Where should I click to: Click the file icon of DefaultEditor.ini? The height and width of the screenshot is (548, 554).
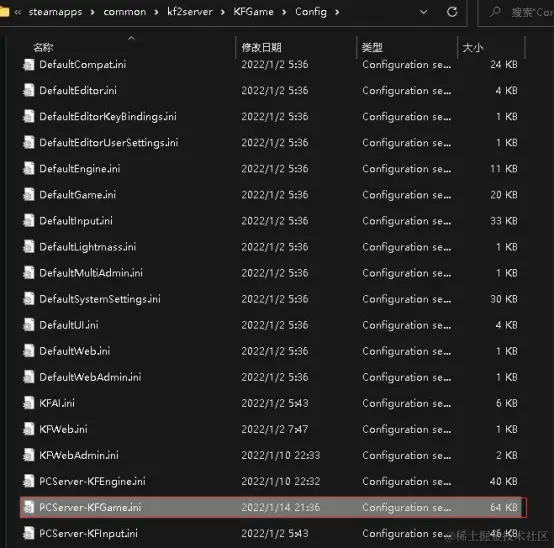click(29, 91)
